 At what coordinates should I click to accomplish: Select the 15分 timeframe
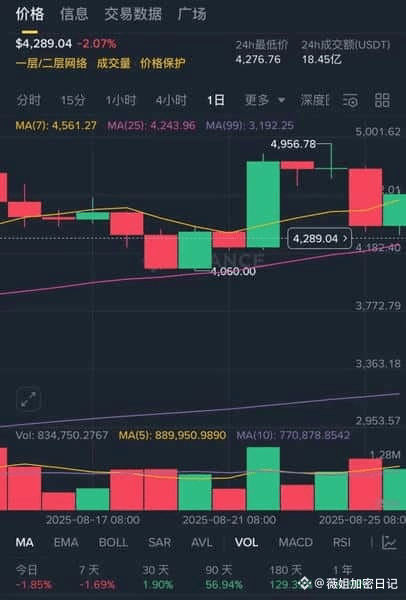(x=73, y=100)
